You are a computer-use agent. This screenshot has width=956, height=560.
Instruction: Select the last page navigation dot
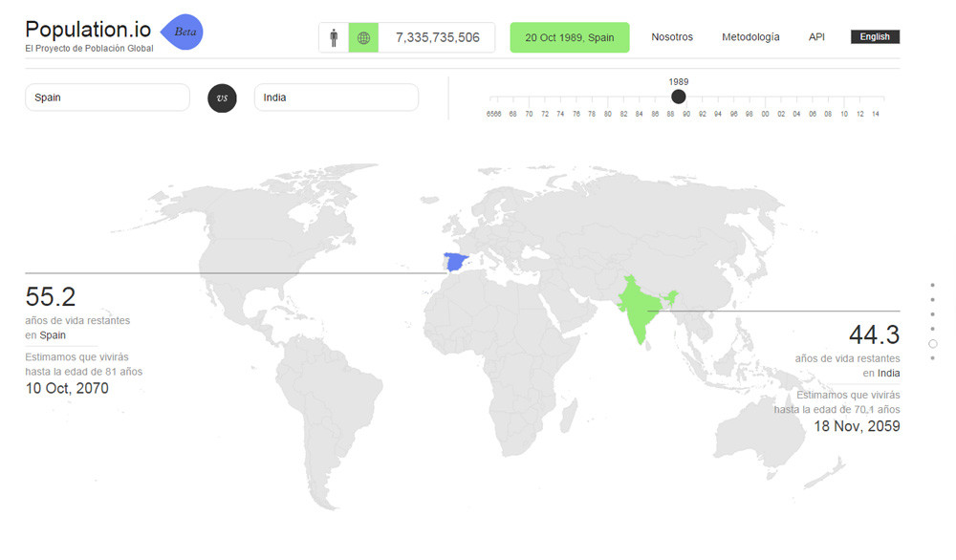point(932,358)
